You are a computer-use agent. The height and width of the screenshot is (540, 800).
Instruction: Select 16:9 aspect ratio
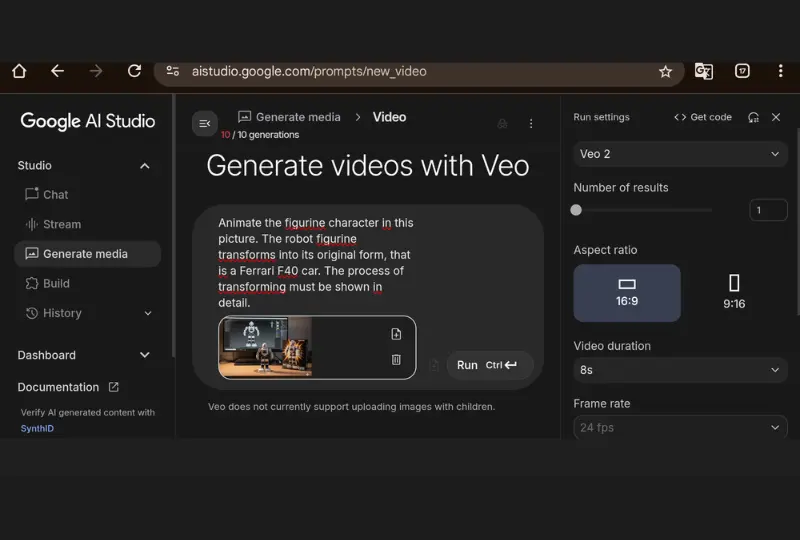click(x=627, y=293)
